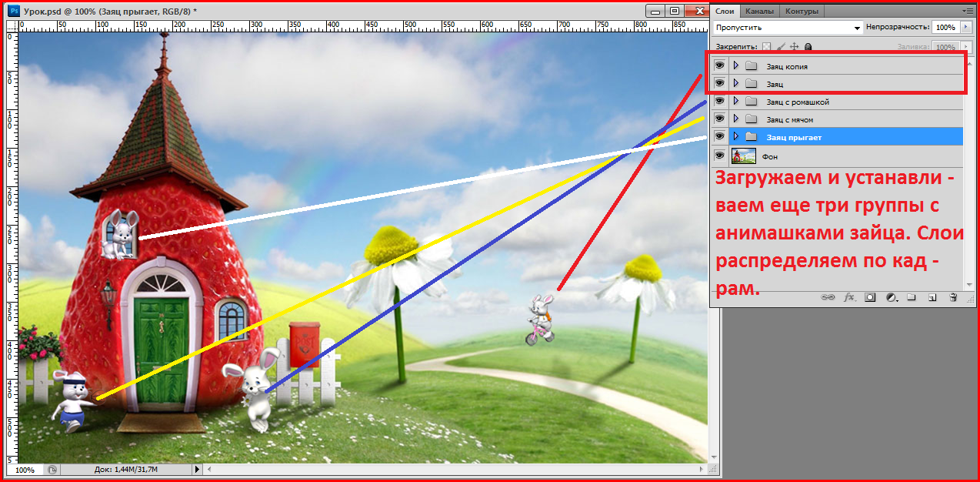This screenshot has height=482, width=980.
Task: Click the Заливка label
Action: [912, 47]
